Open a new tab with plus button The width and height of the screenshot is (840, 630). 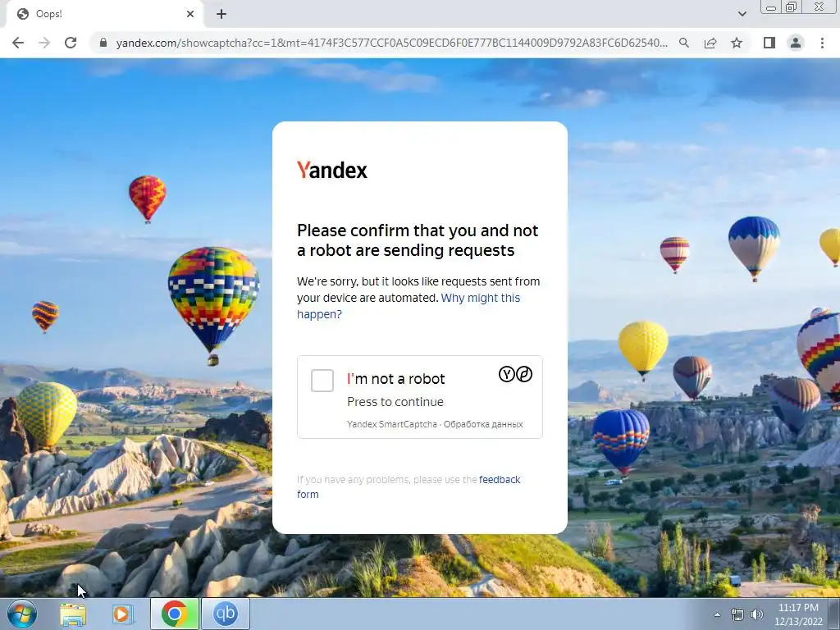tap(221, 15)
